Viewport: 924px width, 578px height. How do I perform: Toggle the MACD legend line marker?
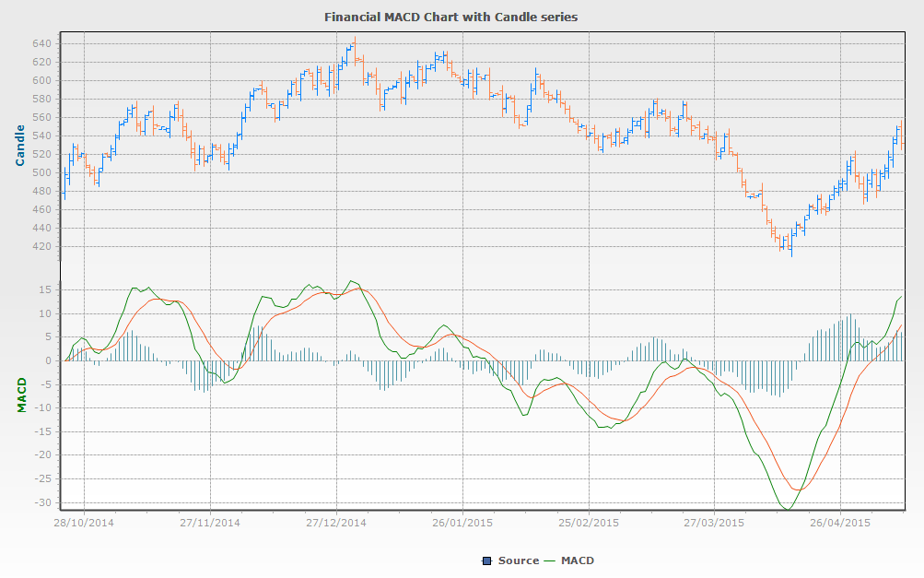tap(550, 560)
